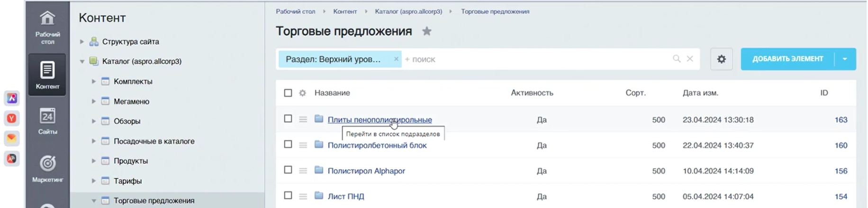This screenshot has height=208, width=868.
Task: Select the Контент sidebar section
Action: [x=47, y=75]
